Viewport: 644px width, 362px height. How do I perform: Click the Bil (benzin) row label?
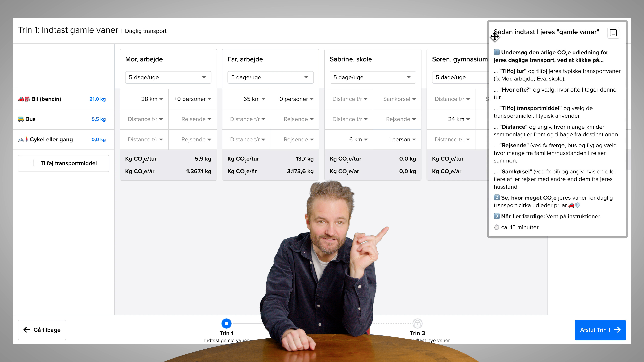tap(46, 99)
